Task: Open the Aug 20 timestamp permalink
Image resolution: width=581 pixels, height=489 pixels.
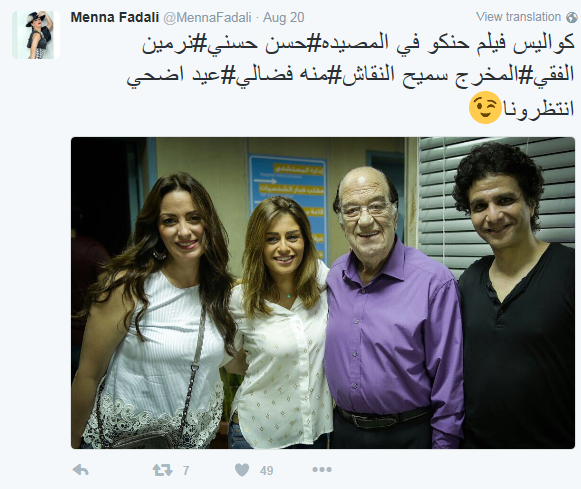Action: pyautogui.click(x=283, y=17)
